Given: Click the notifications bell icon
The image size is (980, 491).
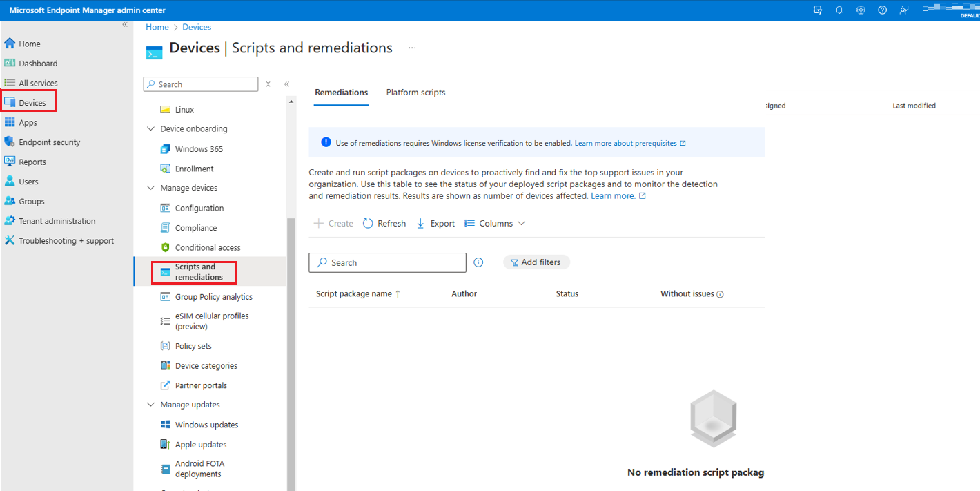Looking at the screenshot, I should click(x=839, y=10).
